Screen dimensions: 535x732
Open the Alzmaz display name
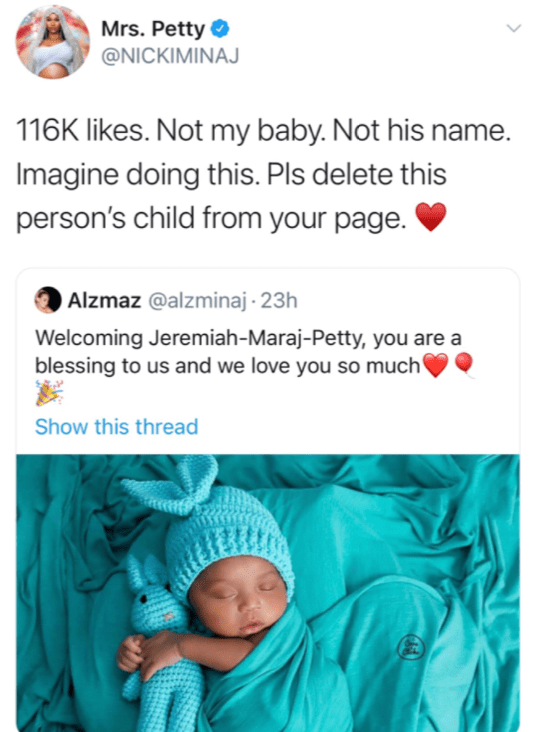coord(105,301)
